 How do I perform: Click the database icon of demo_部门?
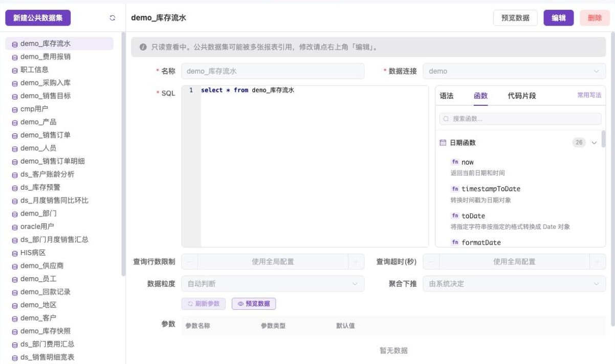(x=15, y=214)
